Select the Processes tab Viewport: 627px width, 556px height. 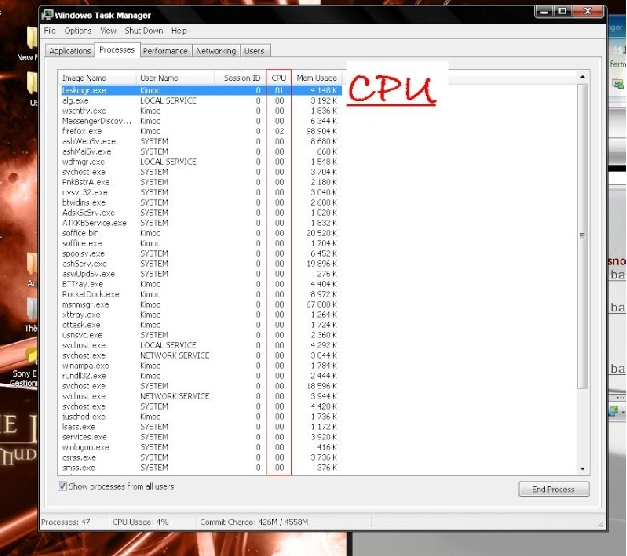[x=117, y=50]
